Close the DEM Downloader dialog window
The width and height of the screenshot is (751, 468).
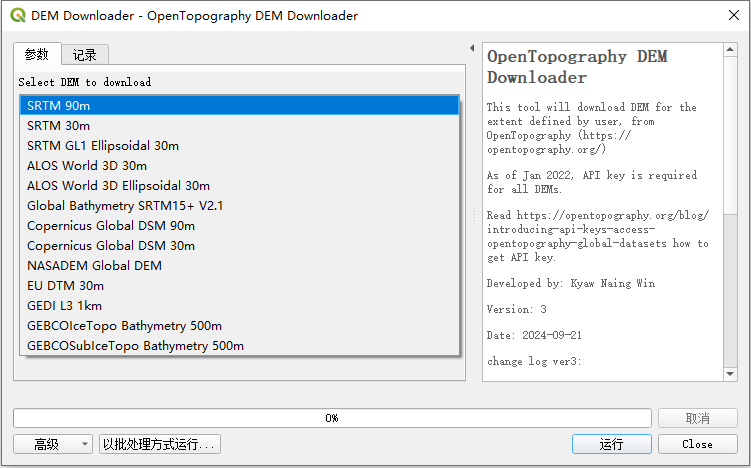[733, 15]
